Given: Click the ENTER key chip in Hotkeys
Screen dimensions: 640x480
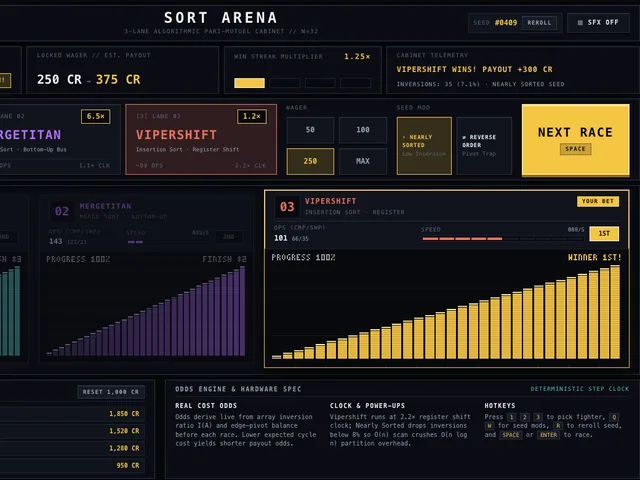Looking at the screenshot, I should click(x=549, y=435).
